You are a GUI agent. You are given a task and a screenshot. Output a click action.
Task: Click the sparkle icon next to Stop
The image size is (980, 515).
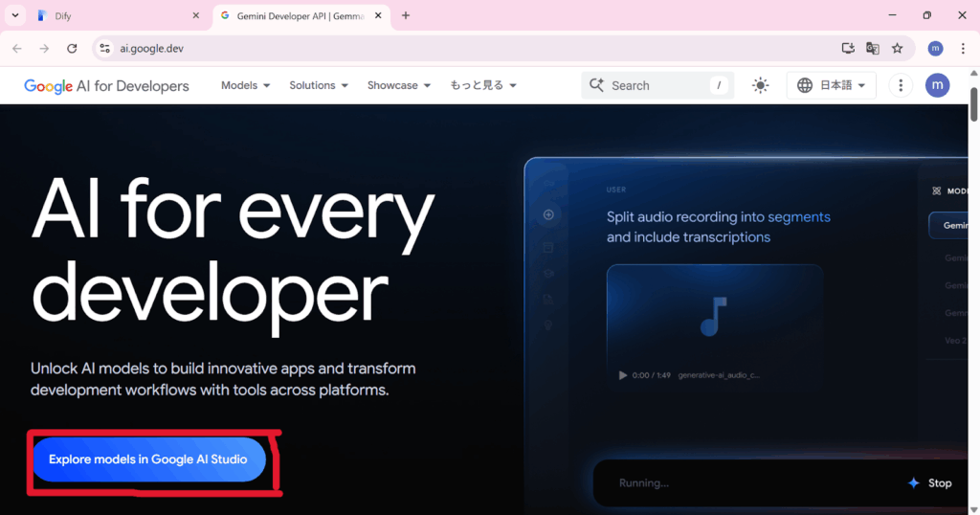[914, 483]
